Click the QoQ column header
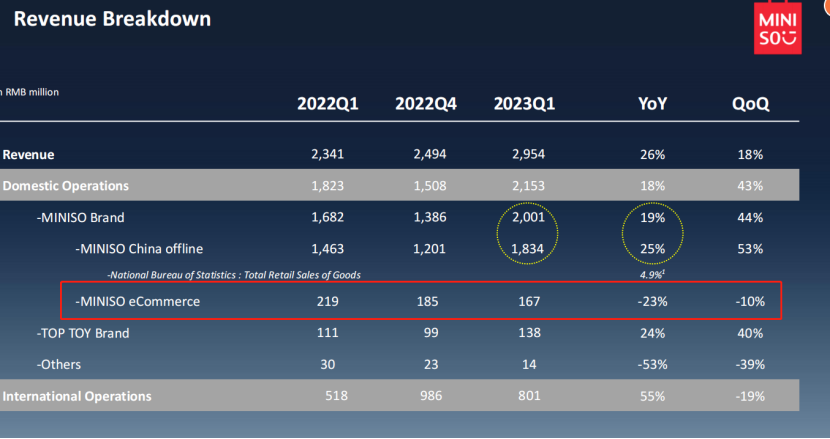Viewport: 830px width, 439px height. [750, 105]
